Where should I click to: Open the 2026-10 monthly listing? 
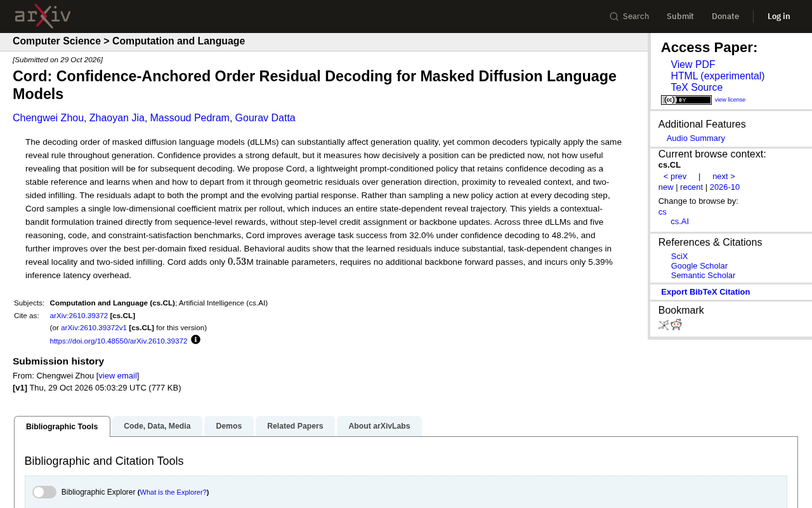tap(724, 187)
